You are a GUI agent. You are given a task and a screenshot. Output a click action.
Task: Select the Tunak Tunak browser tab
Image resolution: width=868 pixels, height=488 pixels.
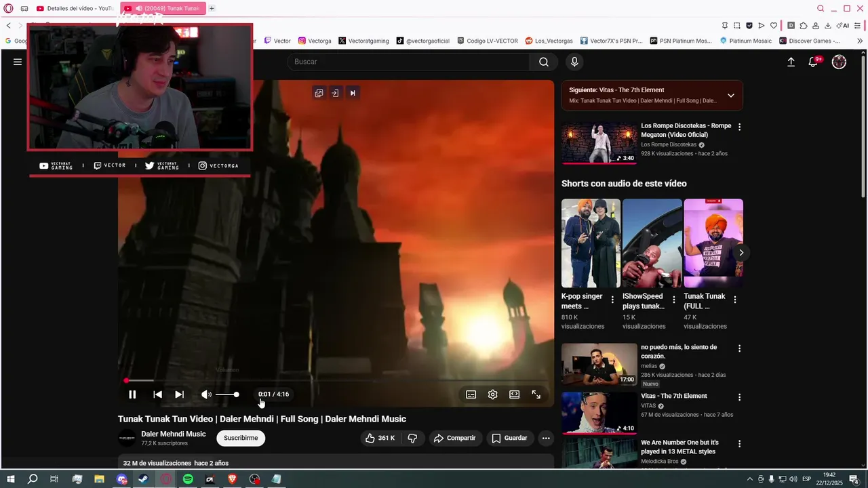tap(162, 8)
